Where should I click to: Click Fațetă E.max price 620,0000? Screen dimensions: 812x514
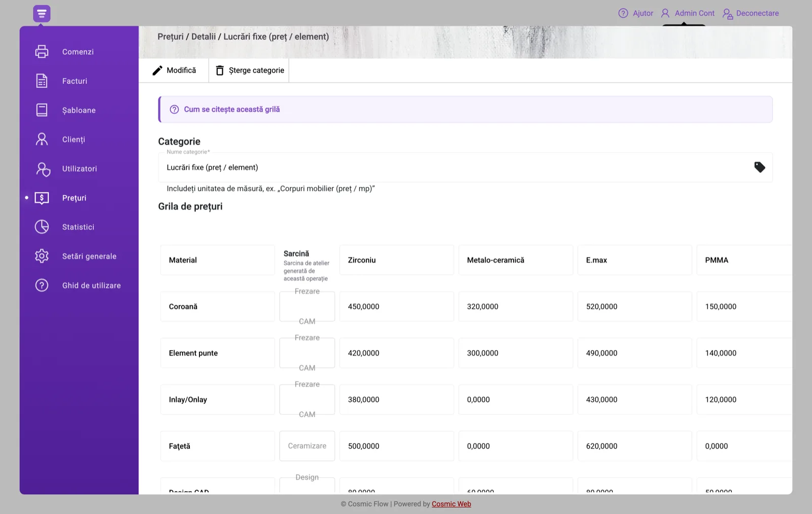click(x=635, y=446)
